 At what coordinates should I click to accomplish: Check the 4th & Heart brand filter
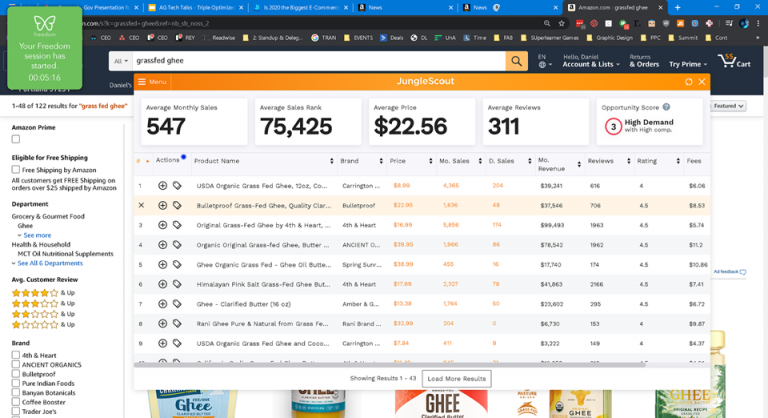tap(16, 355)
